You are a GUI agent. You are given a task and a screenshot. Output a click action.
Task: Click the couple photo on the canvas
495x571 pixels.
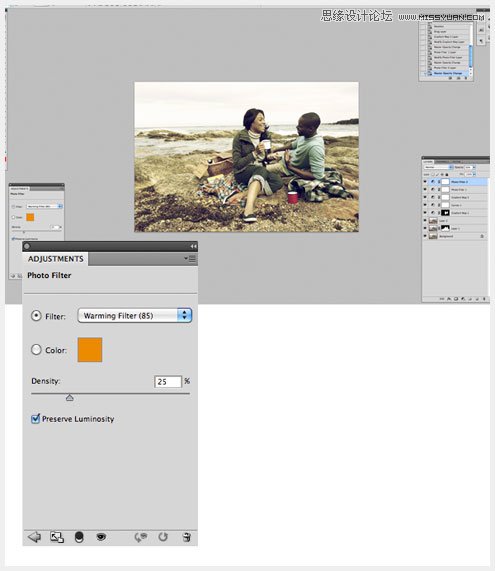247,157
